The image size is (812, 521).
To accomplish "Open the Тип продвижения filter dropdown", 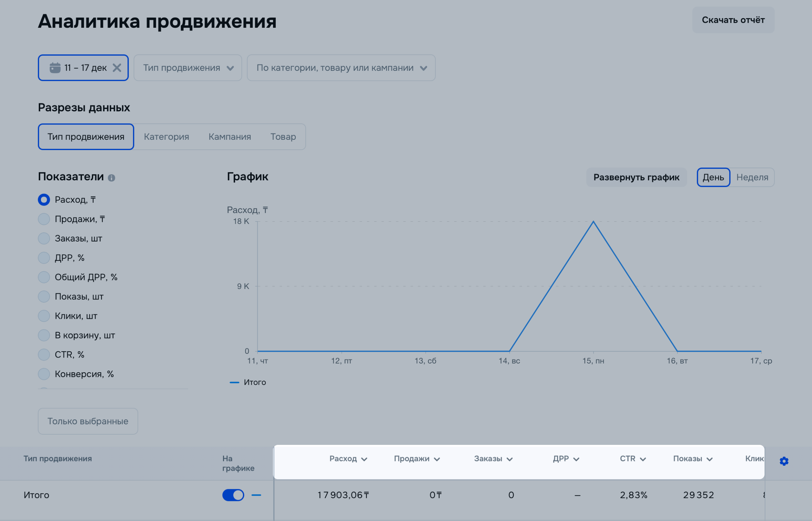I will click(x=188, y=68).
